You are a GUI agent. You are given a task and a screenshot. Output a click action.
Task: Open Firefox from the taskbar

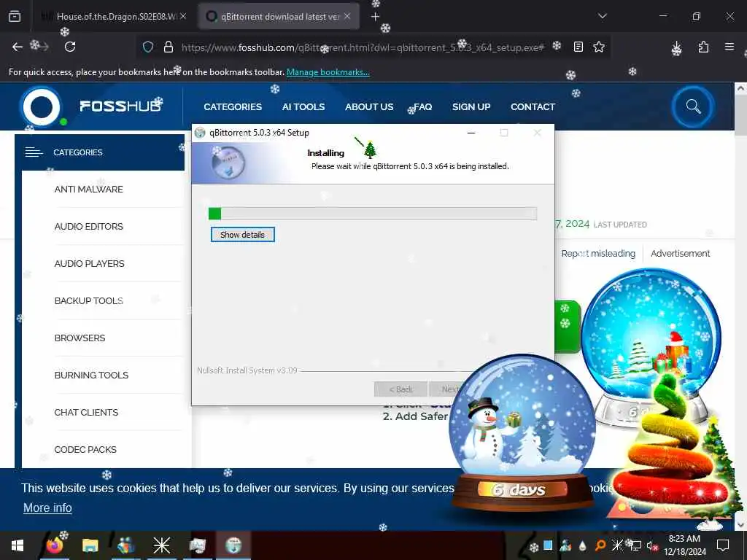[54, 545]
